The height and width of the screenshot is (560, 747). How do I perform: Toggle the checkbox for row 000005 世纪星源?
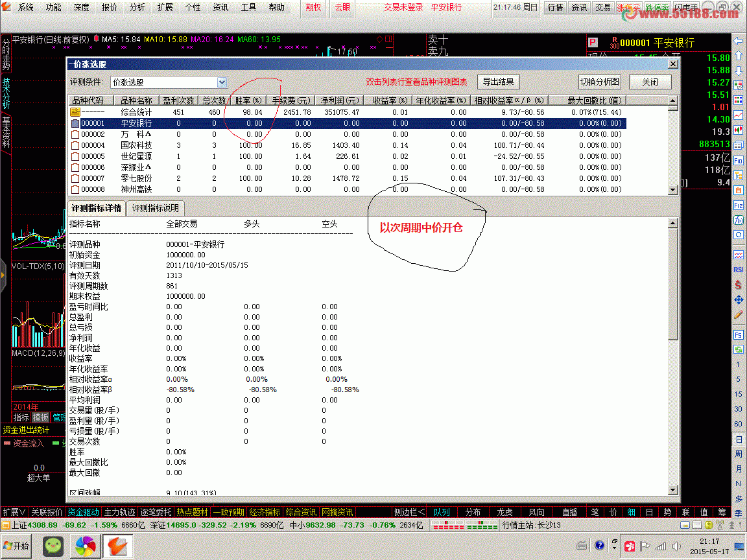click(75, 156)
